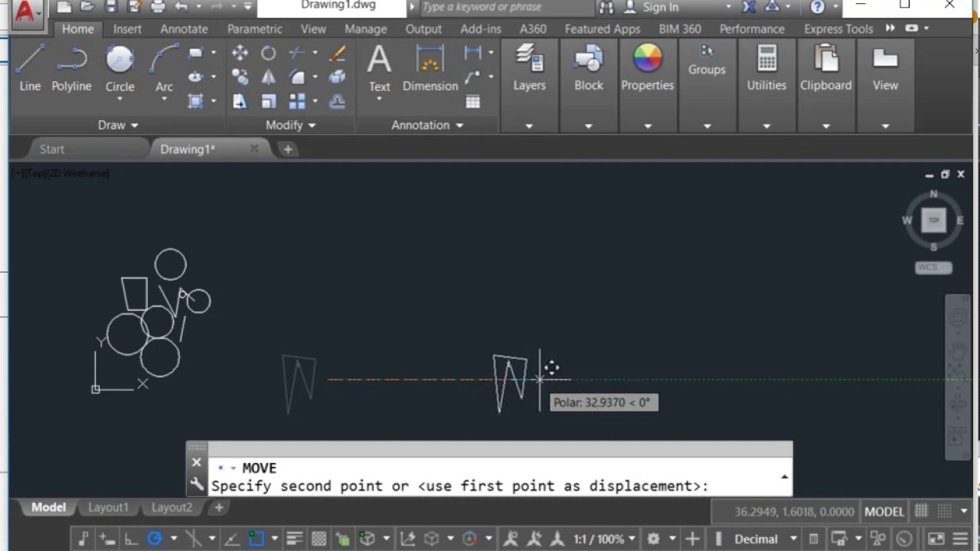980x551 pixels.
Task: Open the Properties panel dropdown arrow
Action: pyautogui.click(x=648, y=126)
